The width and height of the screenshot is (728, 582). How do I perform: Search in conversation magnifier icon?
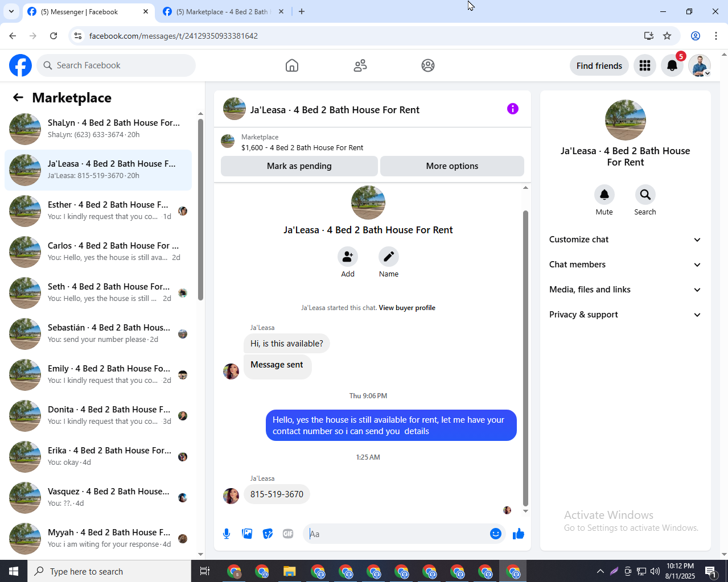pos(645,195)
